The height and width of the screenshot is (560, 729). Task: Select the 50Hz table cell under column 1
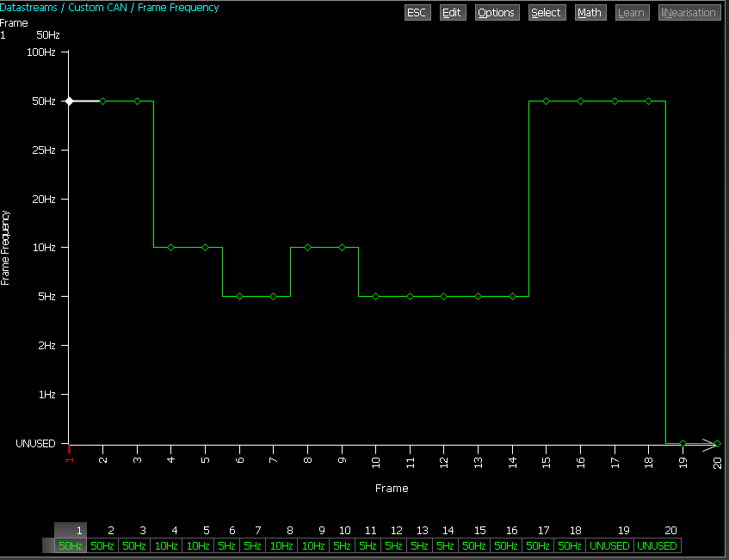(70, 545)
